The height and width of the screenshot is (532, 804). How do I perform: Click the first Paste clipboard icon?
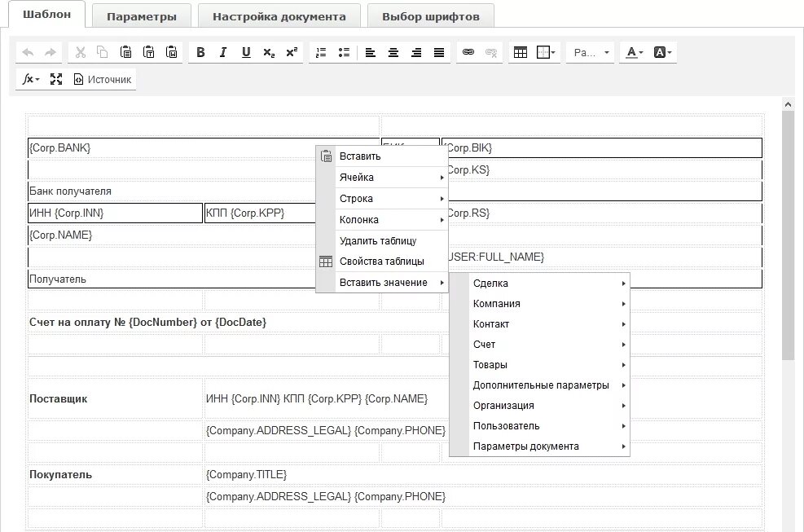pos(125,52)
